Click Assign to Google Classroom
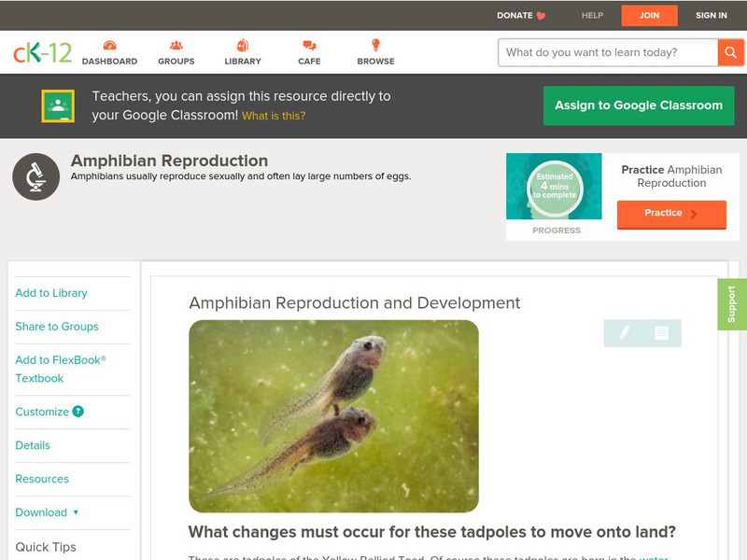 tap(639, 105)
